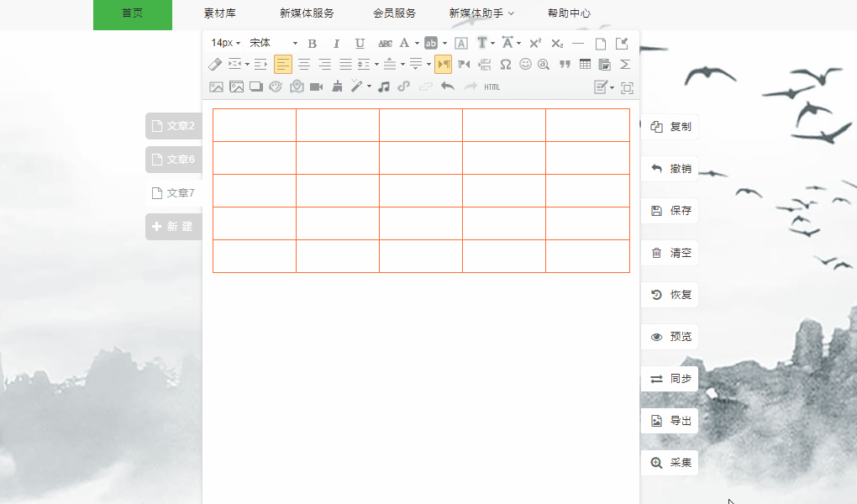Insert a special character with Omega icon

click(506, 65)
